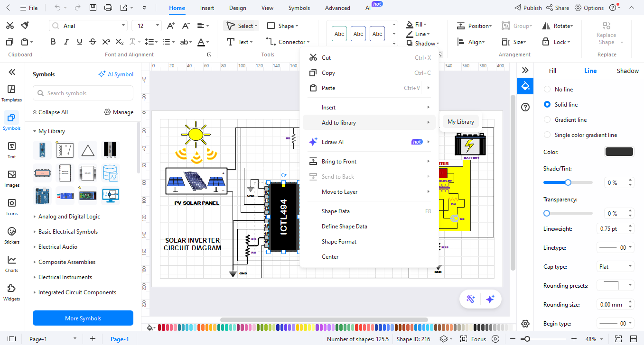Viewport: 644px width, 345px height.
Task: Open Text panel in left sidebar
Action: click(x=12, y=150)
